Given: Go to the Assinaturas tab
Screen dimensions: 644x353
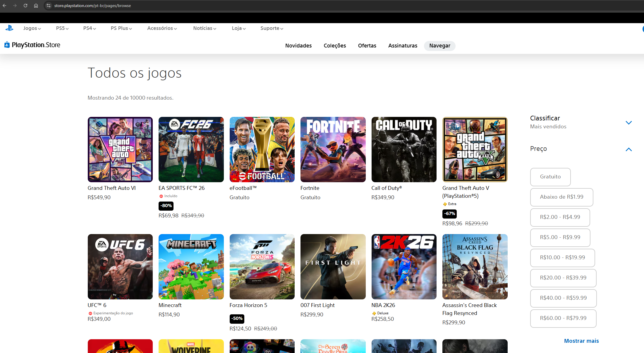Looking at the screenshot, I should 403,46.
